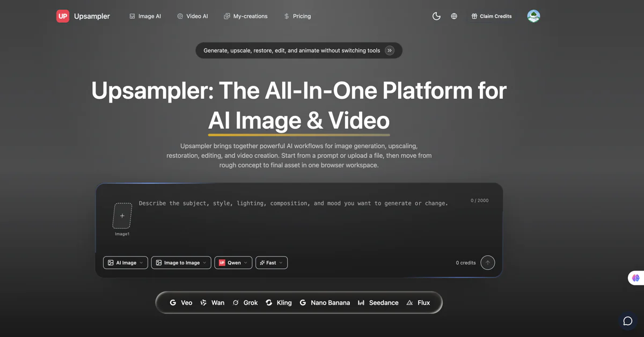Add an image to the Image1 slot
This screenshot has width=644, height=337.
122,216
